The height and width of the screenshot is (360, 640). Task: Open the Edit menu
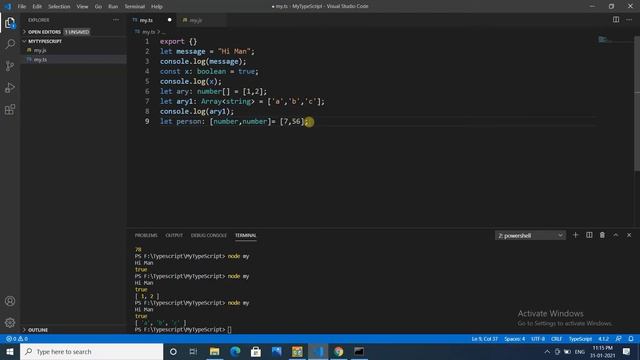[x=37, y=6]
